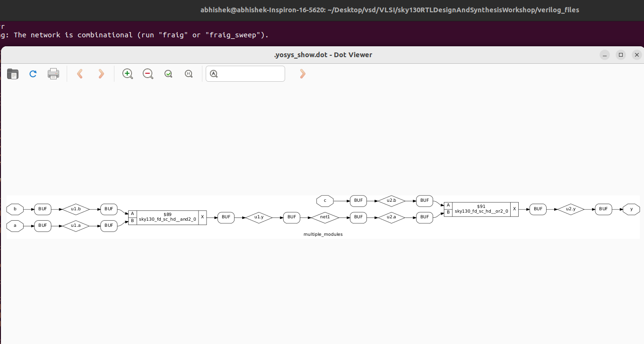Navigate forward to the next graph

pyautogui.click(x=101, y=74)
